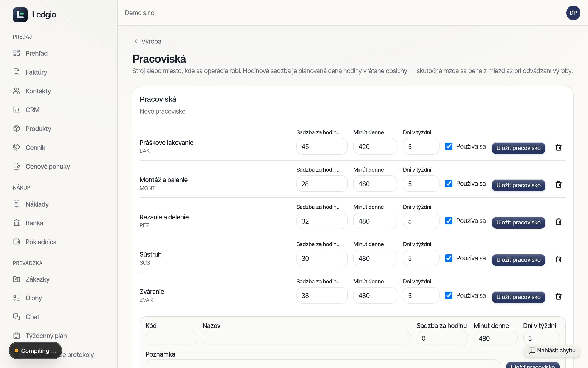The width and height of the screenshot is (588, 368).
Task: Open Banka section
Action: pos(28,223)
